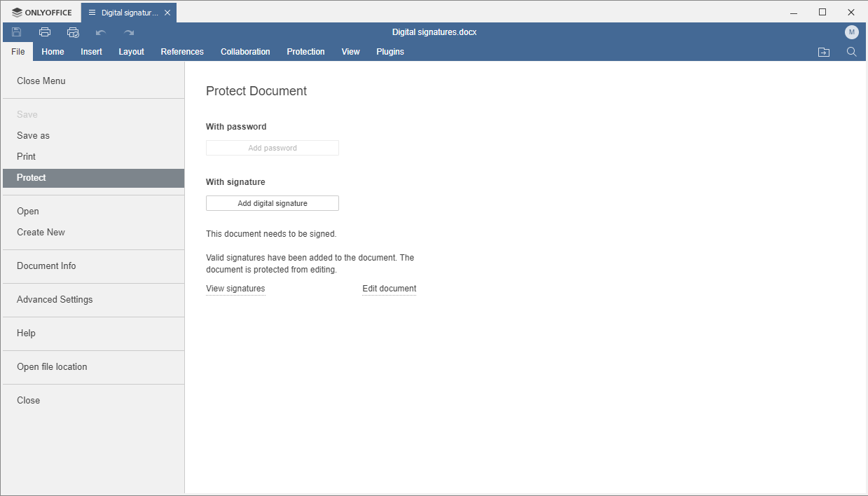Open the Collaboration ribbon tab
Image resolution: width=868 pixels, height=496 pixels.
pos(245,52)
